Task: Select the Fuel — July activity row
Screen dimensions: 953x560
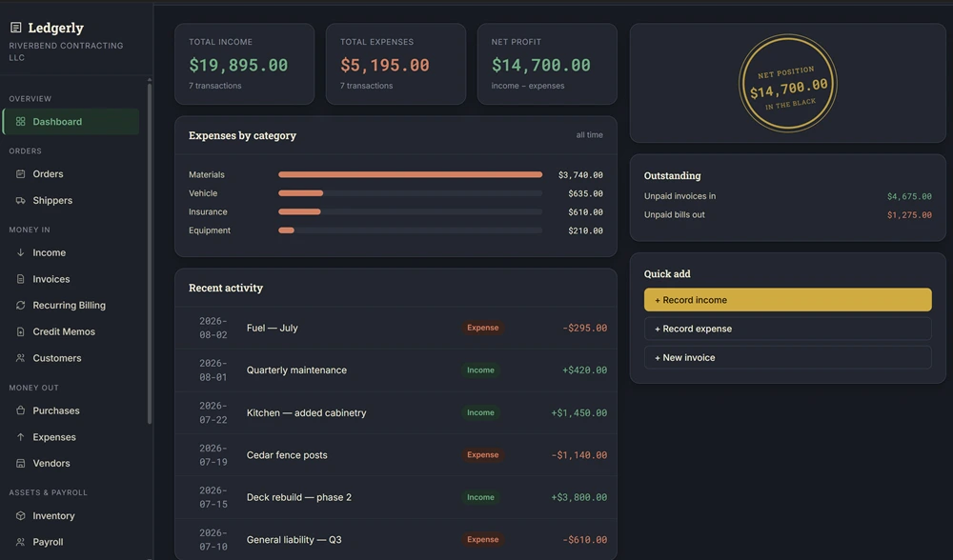Action: pyautogui.click(x=395, y=328)
